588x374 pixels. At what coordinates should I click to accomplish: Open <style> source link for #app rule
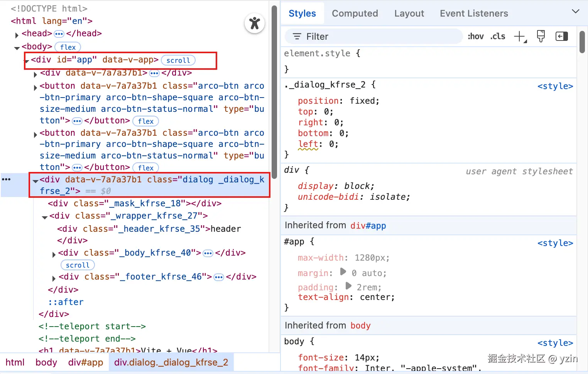click(555, 243)
